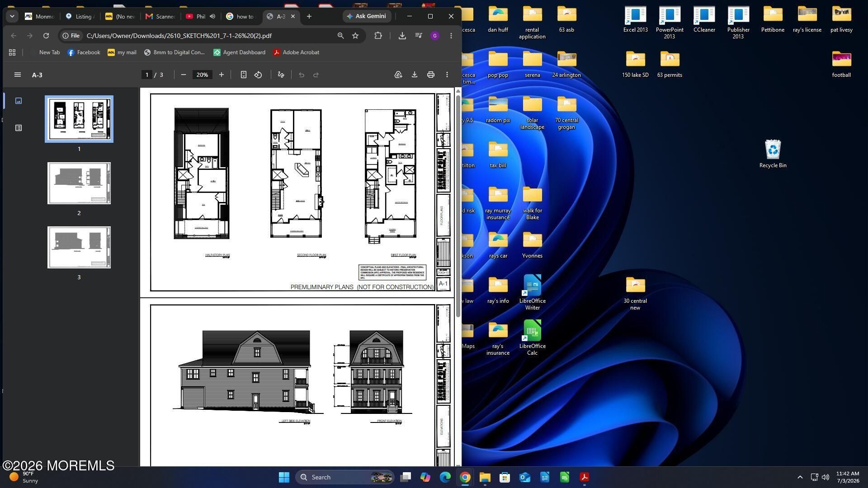This screenshot has width=868, height=488.
Task: Click the page number input field
Action: click(x=147, y=75)
